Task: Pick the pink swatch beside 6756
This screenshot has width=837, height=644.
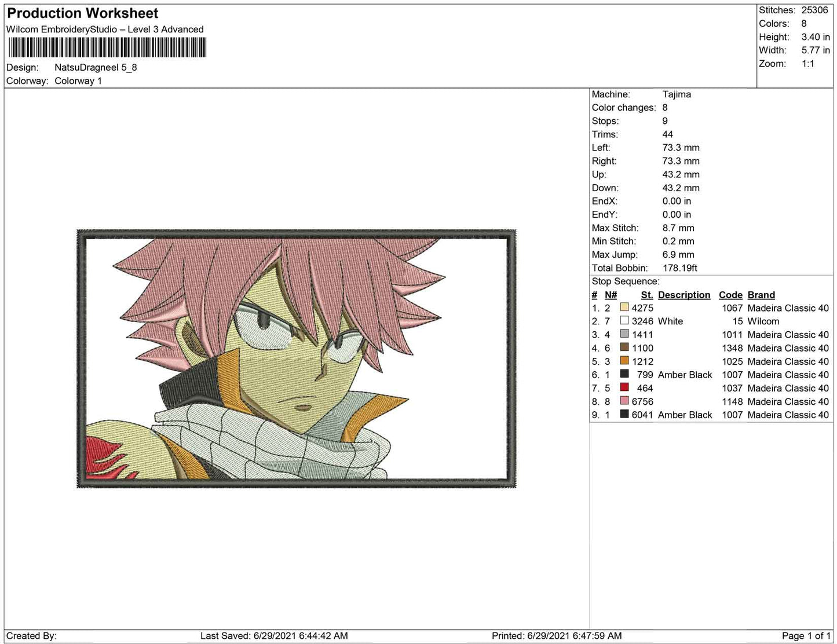Action: 624,401
